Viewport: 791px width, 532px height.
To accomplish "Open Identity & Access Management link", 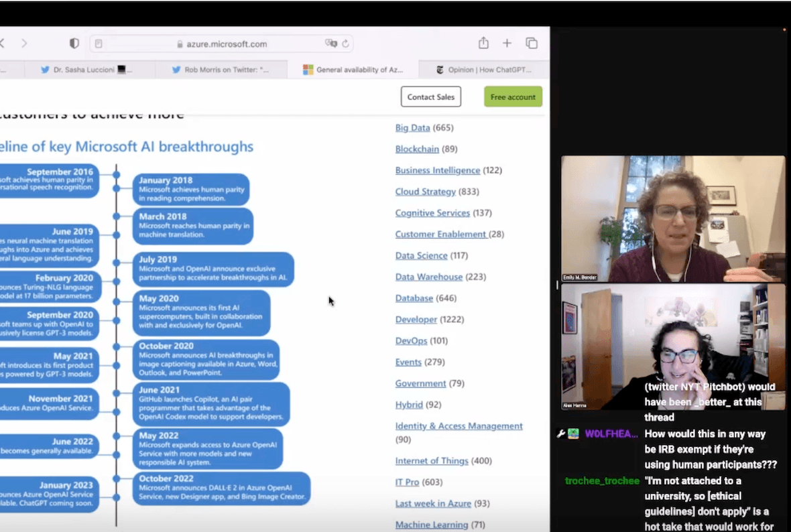I will coord(459,426).
